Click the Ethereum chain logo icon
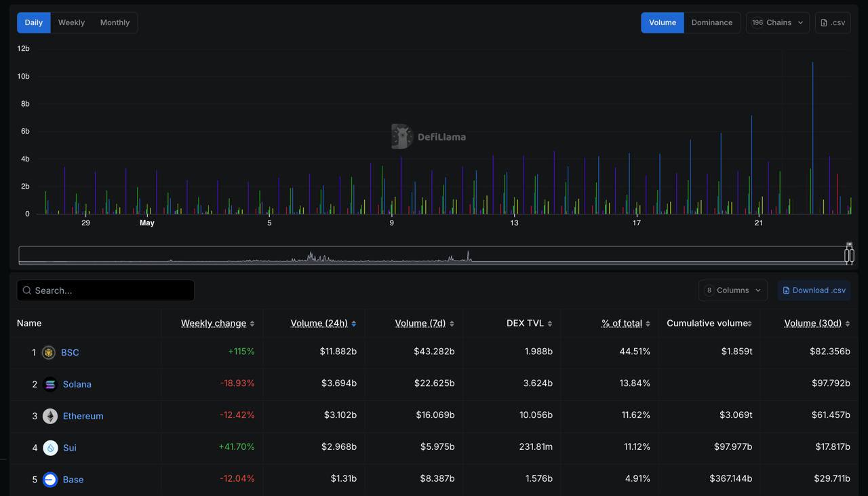This screenshot has width=868, height=496. pyautogui.click(x=50, y=416)
